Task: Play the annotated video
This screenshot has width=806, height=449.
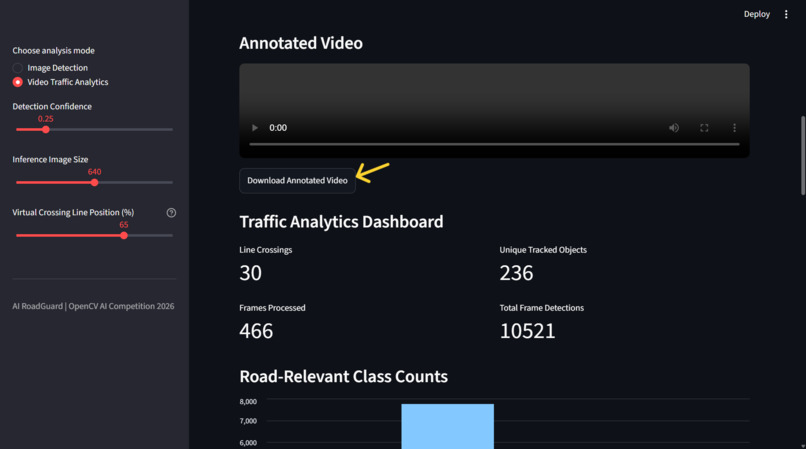Action: point(254,128)
